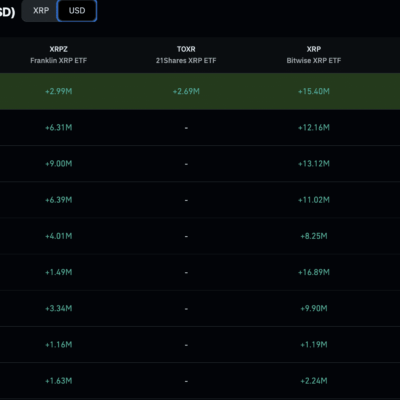Click the TOXR dash in the +1.63M row
The height and width of the screenshot is (400, 400).
pyautogui.click(x=186, y=381)
